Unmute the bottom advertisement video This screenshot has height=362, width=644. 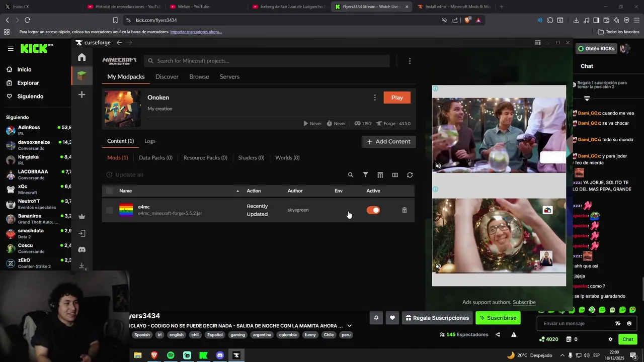[x=438, y=266]
